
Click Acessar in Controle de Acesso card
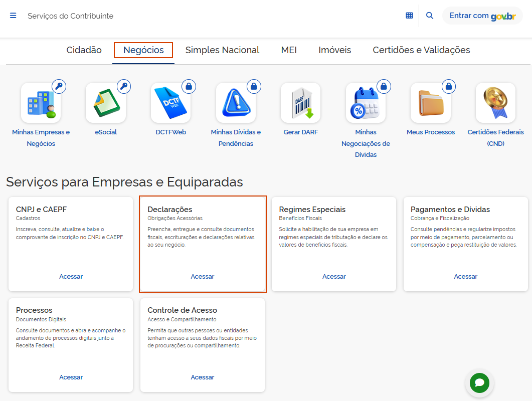click(203, 377)
